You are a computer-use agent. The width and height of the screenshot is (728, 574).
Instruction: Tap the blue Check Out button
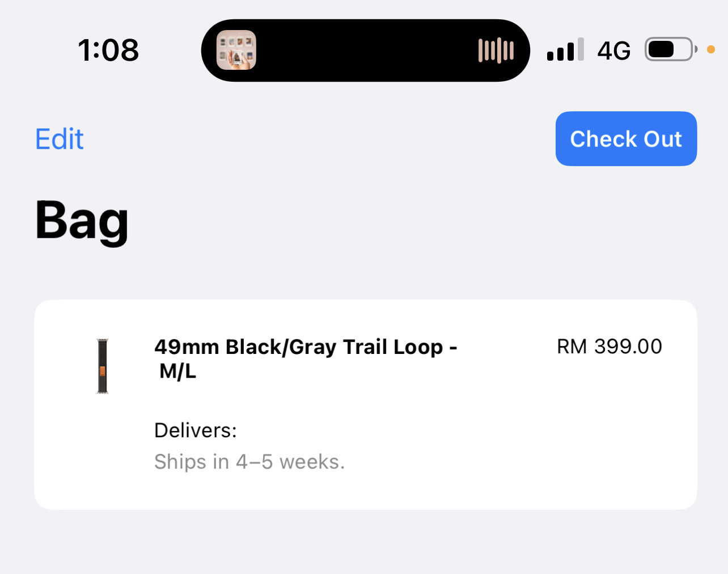coord(626,139)
